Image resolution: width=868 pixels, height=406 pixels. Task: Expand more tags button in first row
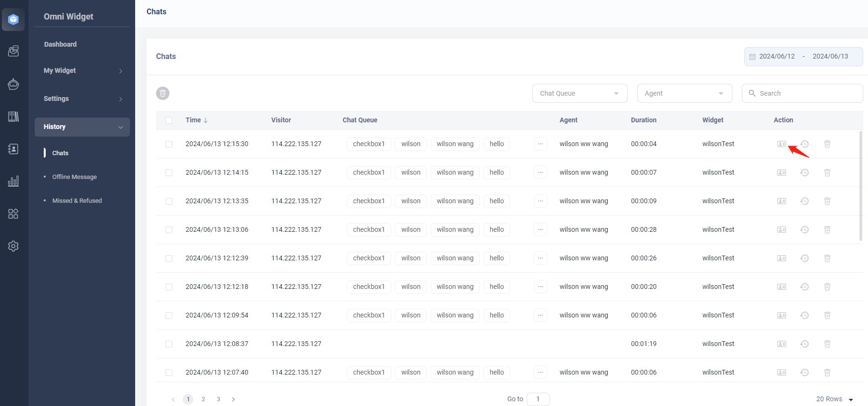click(540, 144)
